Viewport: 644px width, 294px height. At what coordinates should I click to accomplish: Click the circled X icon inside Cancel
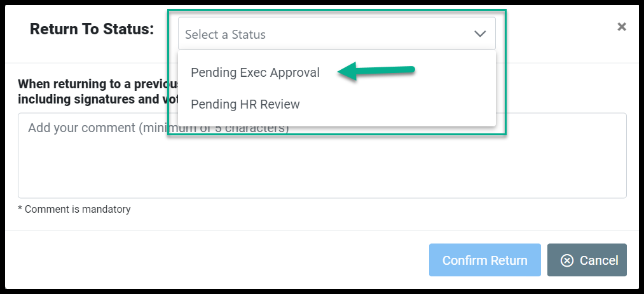coord(567,260)
